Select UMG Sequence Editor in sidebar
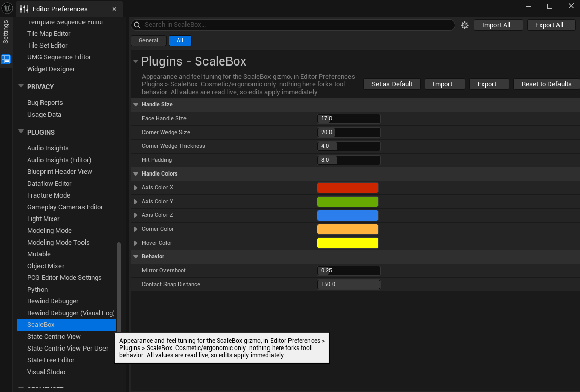This screenshot has width=580, height=392. 59,57
